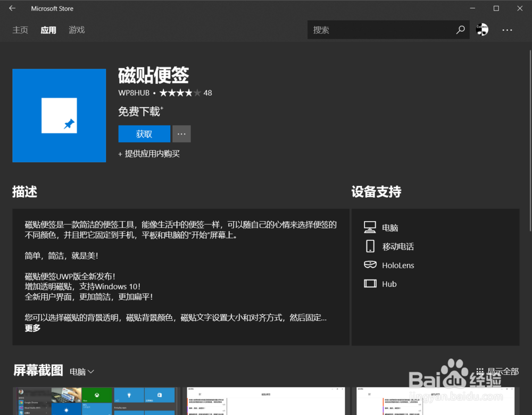Minimize the Microsoft Store window
The width and height of the screenshot is (532, 415).
pyautogui.click(x=472, y=8)
